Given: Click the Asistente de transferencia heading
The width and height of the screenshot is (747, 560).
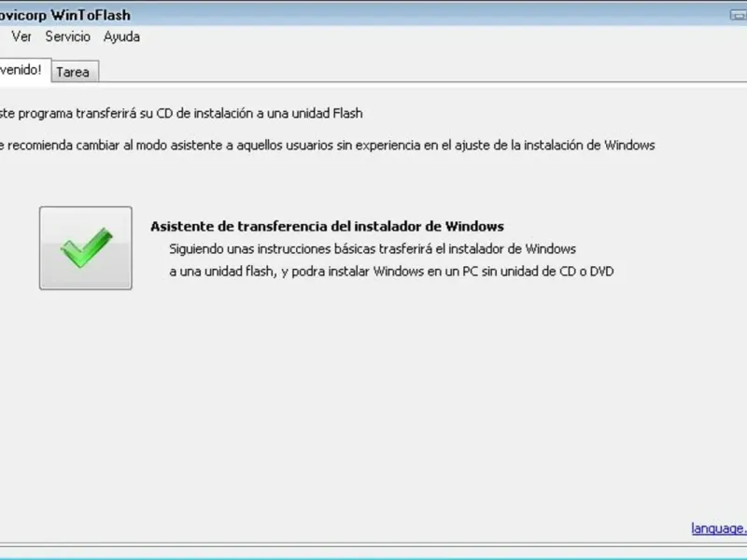Looking at the screenshot, I should tap(328, 226).
